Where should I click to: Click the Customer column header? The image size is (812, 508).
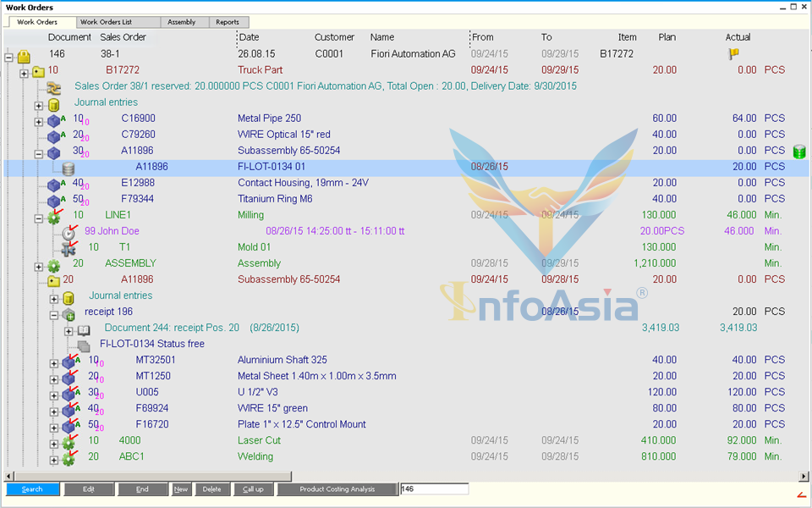point(335,37)
